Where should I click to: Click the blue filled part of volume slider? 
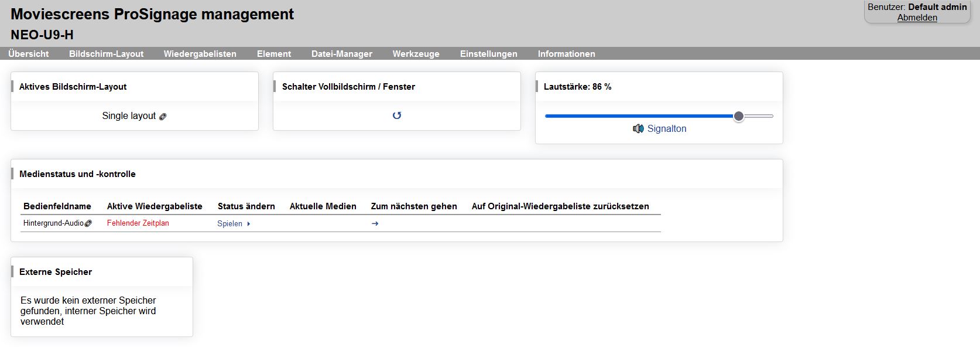639,116
